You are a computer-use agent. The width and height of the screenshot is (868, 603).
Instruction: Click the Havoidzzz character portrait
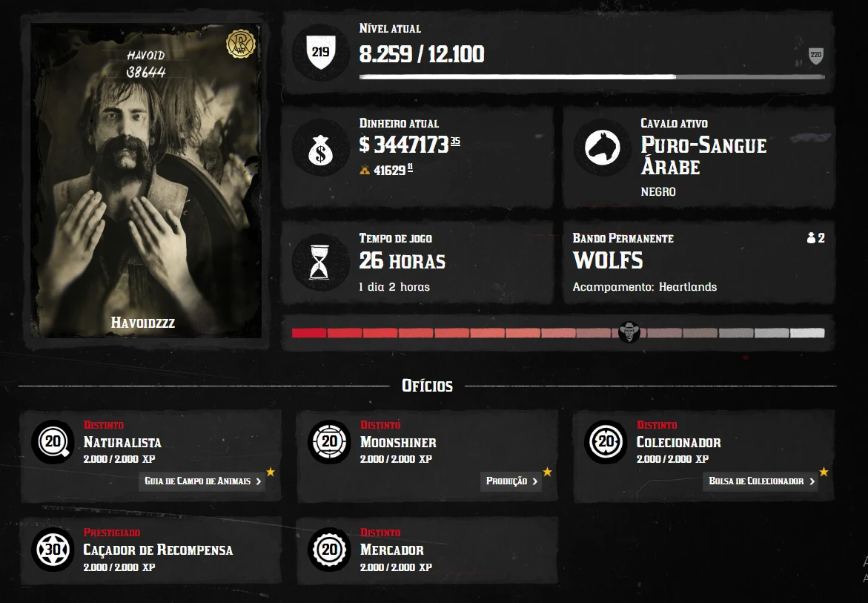click(x=145, y=180)
